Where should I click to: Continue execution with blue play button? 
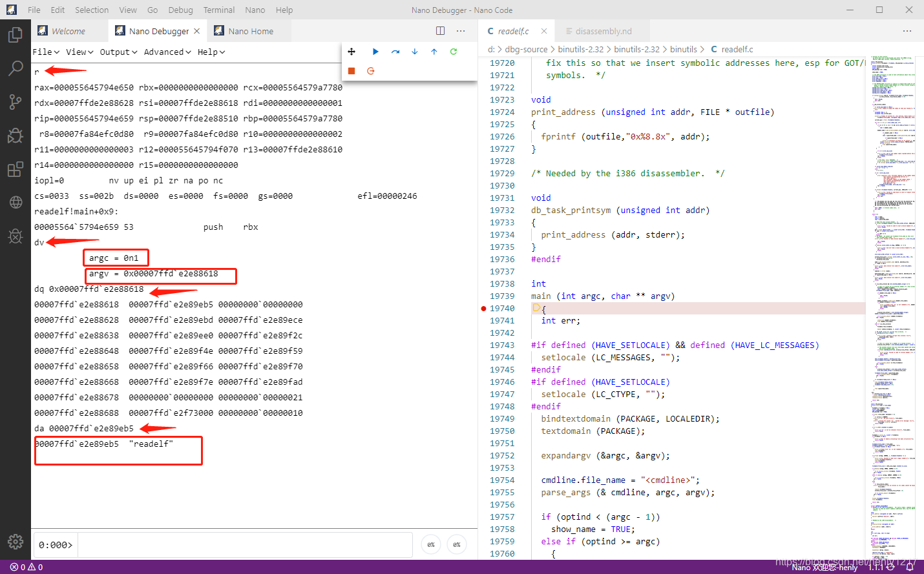click(x=375, y=52)
